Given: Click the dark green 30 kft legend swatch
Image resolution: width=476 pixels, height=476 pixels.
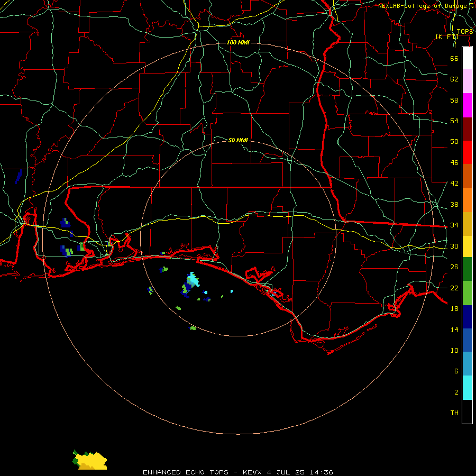Looking at the screenshot, I should (x=467, y=269).
